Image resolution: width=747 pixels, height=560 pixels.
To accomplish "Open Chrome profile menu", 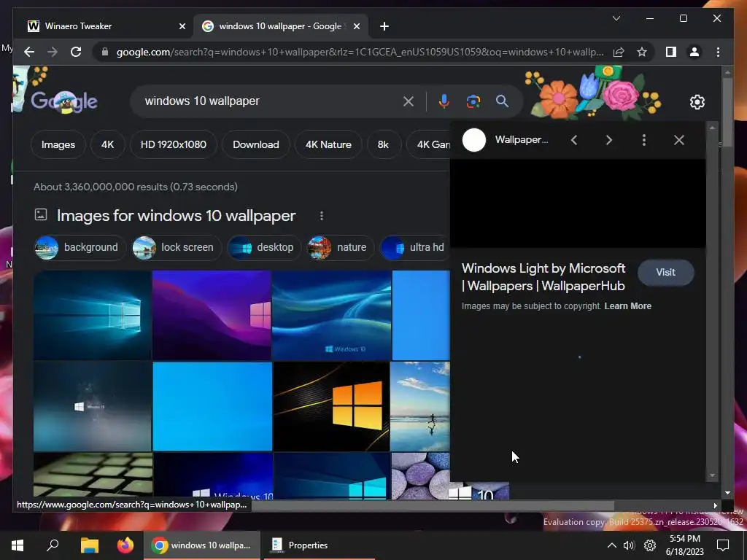I will tap(694, 52).
